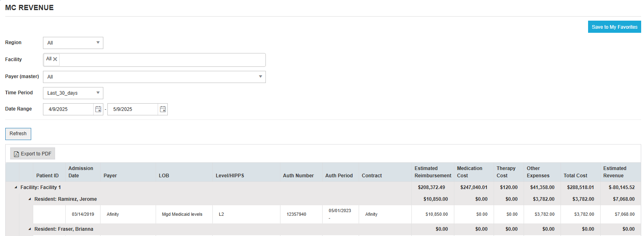Click Facility 1 estimated revenue $-80,145.52
The image size is (644, 236).
(x=621, y=187)
